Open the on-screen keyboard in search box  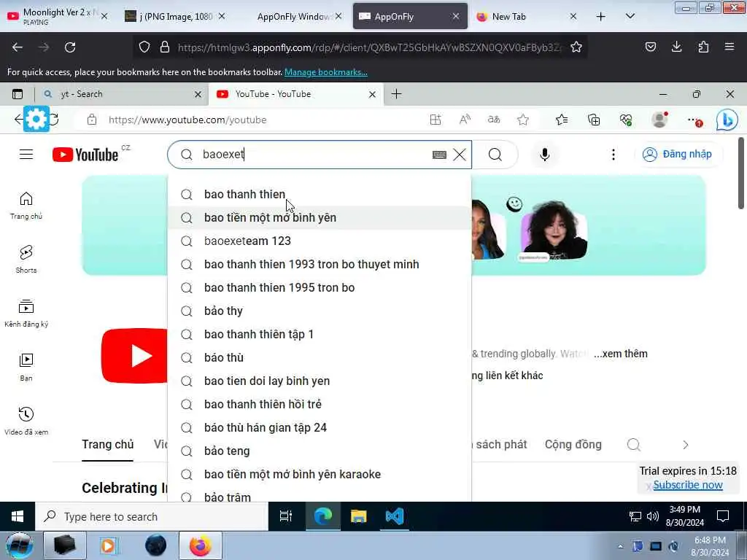[439, 155]
